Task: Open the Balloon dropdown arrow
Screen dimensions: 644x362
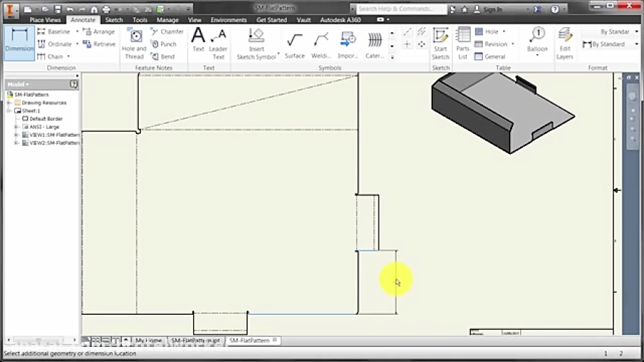Action: (x=537, y=55)
